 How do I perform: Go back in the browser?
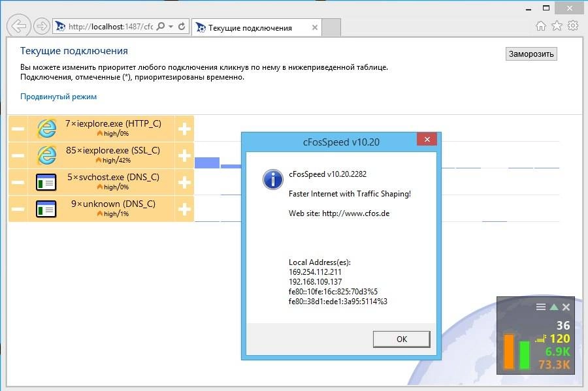[x=18, y=26]
